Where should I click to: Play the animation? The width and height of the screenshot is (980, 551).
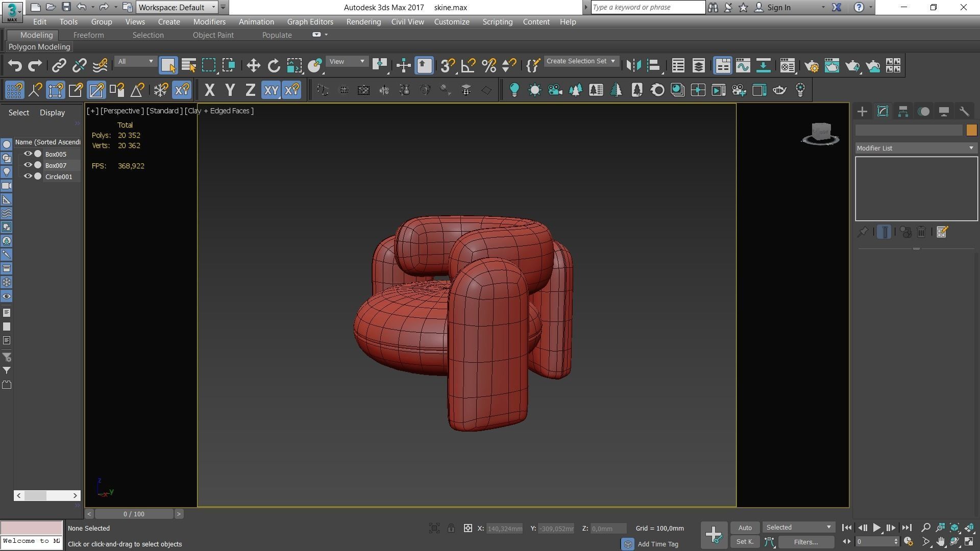point(876,528)
